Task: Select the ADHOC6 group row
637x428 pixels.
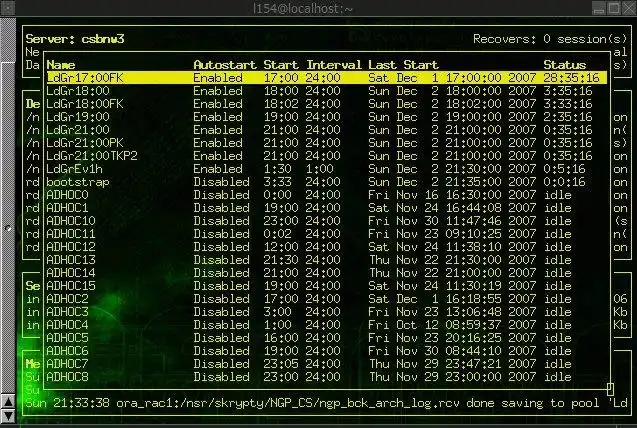Action: 327,350
